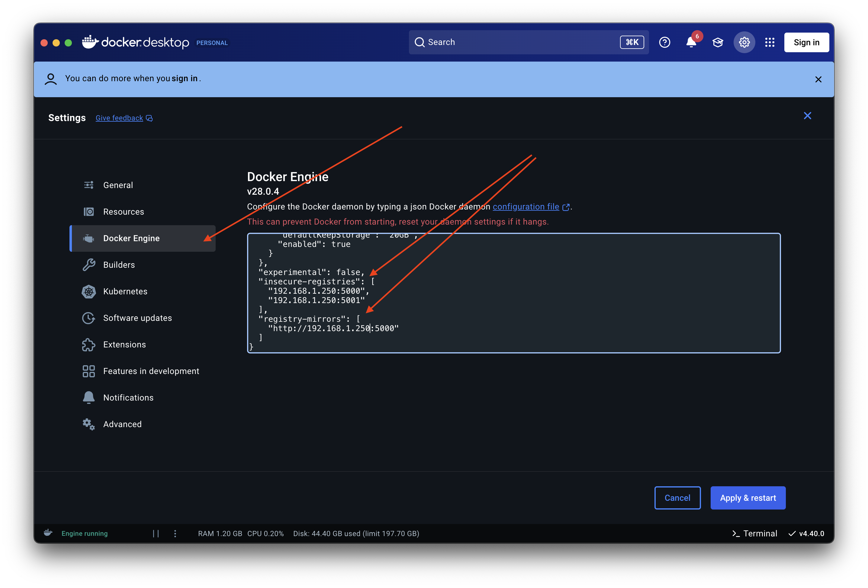Click the Docker whale logo in header
Screen dimensions: 868x588
(90, 42)
